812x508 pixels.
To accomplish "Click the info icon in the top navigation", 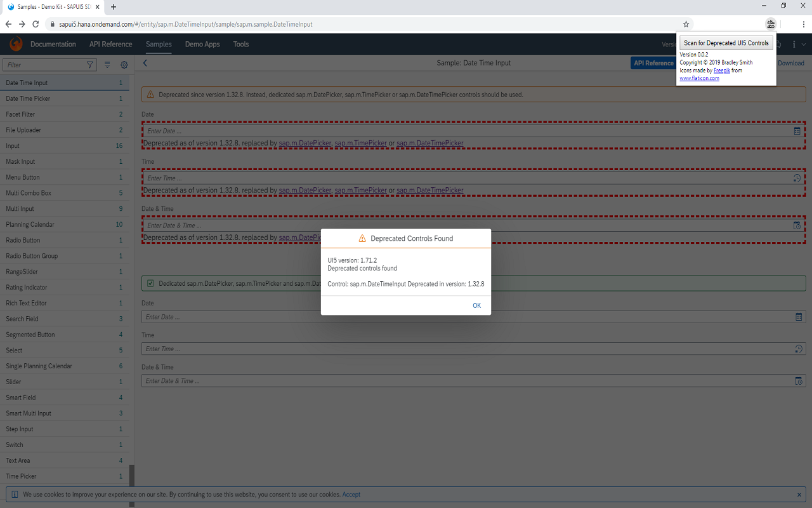I will (794, 44).
